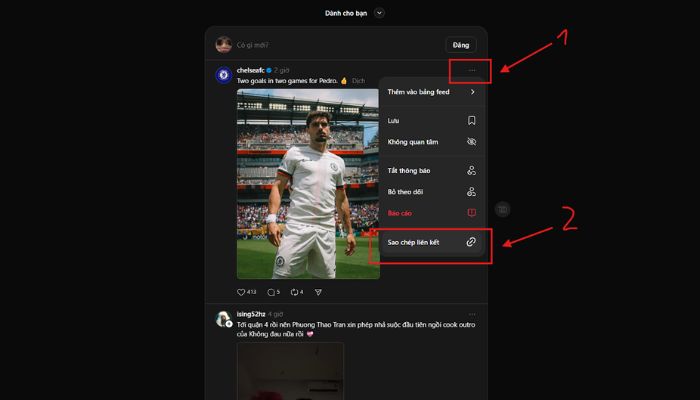
Task: Click the Lưu bookmark icon
Action: coord(471,121)
